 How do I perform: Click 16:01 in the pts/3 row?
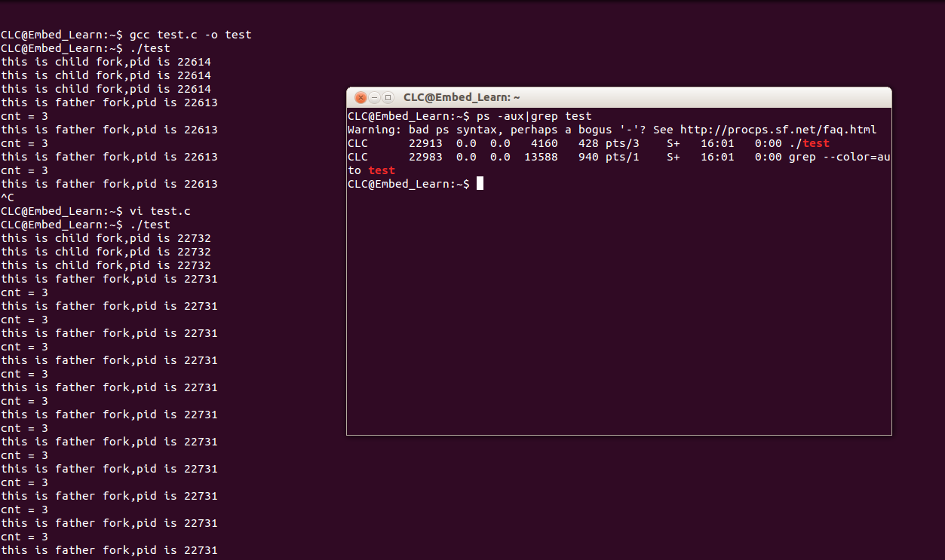point(717,143)
